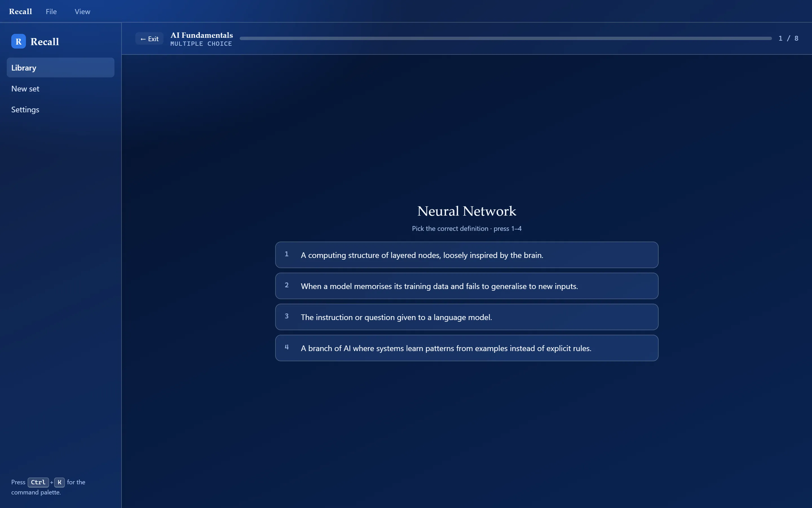Click the Recall menu bar title
This screenshot has height=508, width=812.
[x=21, y=11]
